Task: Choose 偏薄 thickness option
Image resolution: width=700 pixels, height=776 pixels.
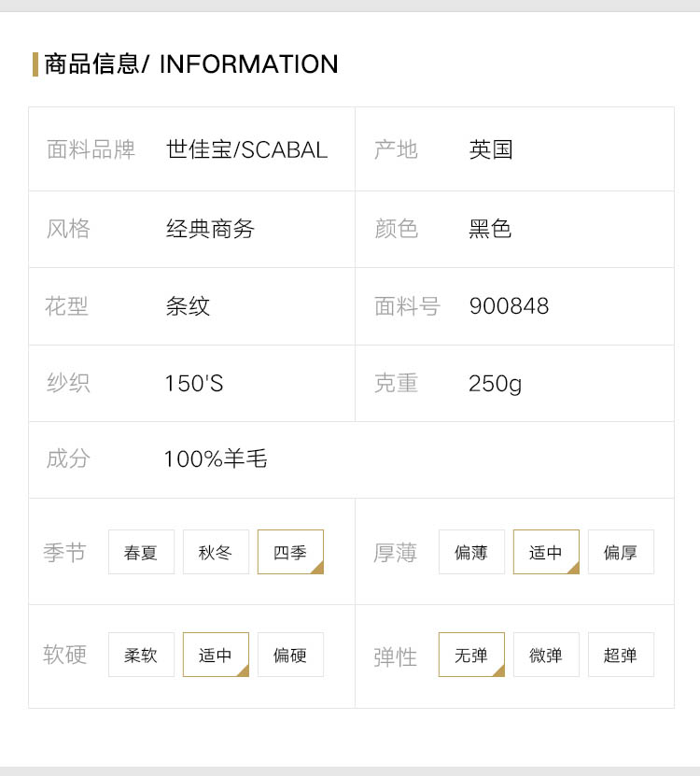Action: (471, 552)
